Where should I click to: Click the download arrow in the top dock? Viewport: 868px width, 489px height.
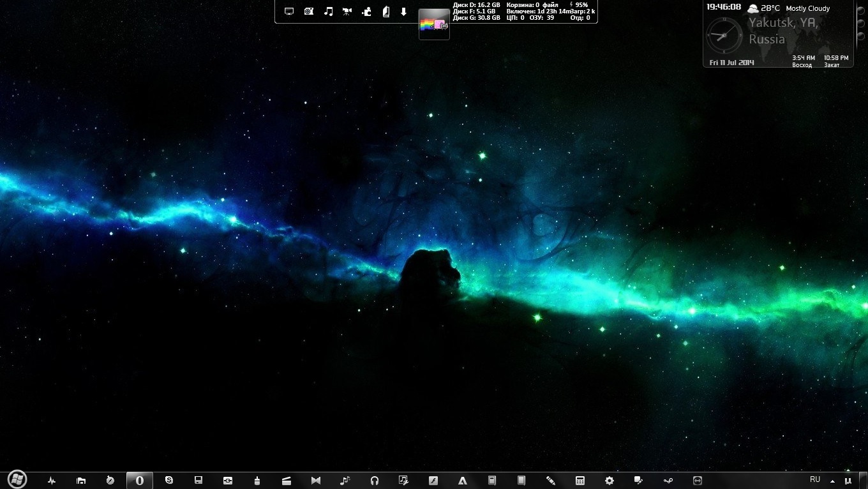point(403,11)
